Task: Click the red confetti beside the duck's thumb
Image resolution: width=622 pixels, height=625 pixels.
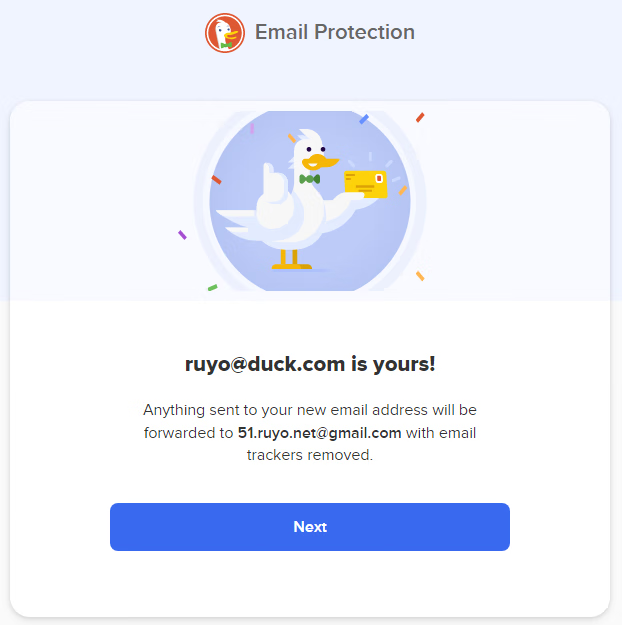Action: (x=216, y=179)
